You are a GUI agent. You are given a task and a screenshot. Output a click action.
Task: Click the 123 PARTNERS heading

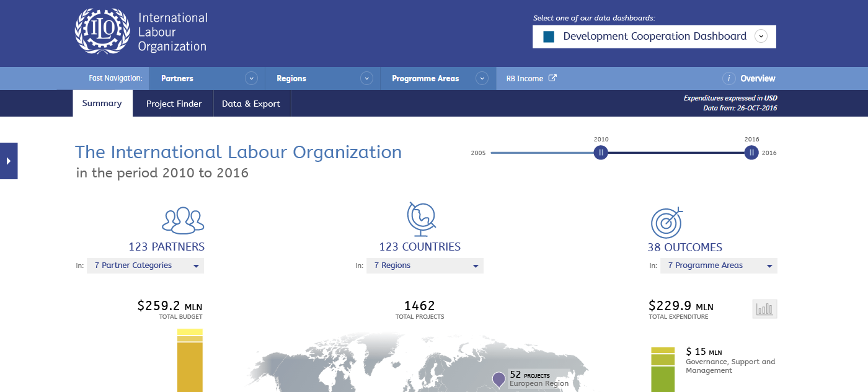(x=167, y=247)
